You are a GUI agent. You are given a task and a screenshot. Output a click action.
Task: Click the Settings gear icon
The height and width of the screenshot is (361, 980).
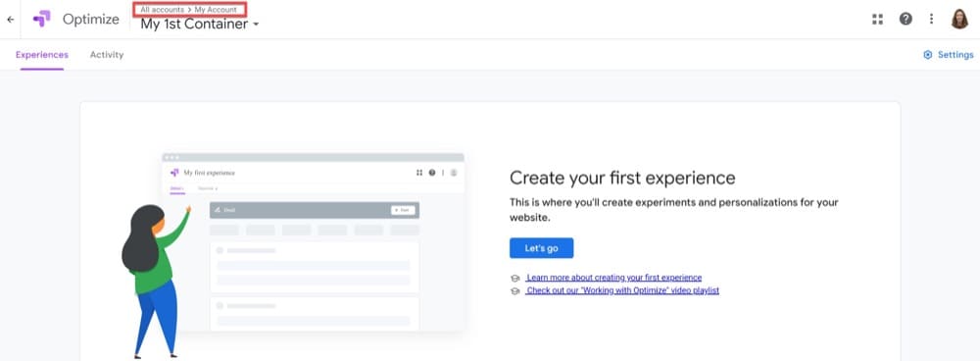click(x=927, y=55)
